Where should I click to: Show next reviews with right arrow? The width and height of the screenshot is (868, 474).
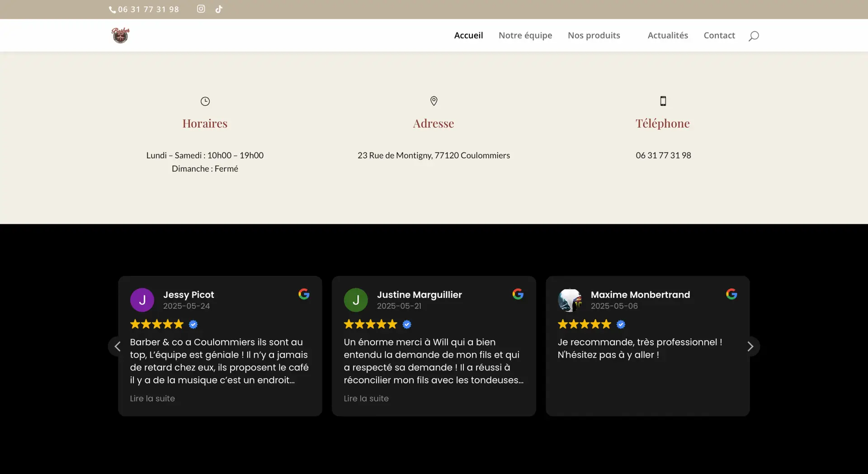750,346
